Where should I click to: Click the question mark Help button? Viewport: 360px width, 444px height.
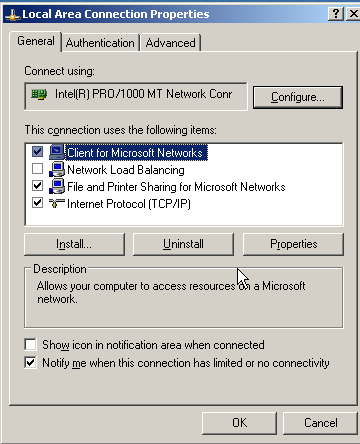pos(336,14)
